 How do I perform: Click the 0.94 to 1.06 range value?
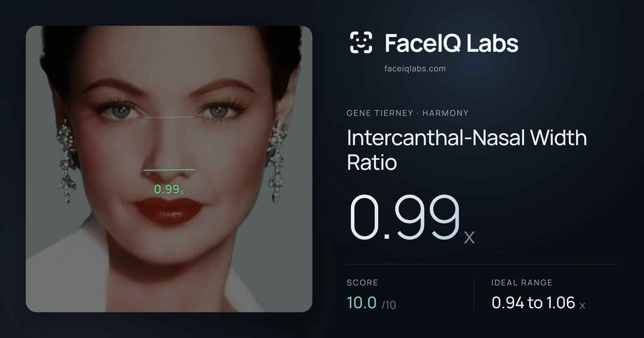point(538,303)
